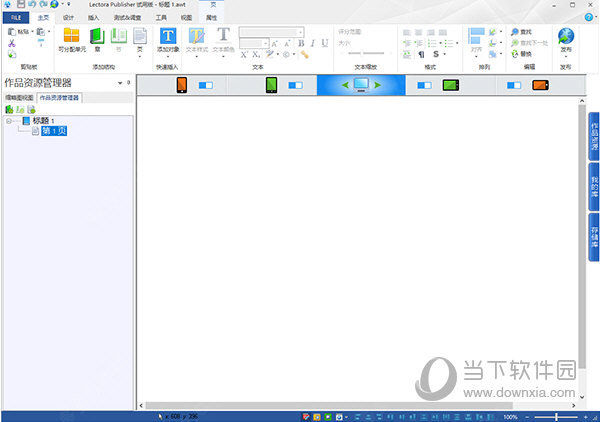
Task: Switch to the 缩略图视图 panel tab
Action: pyautogui.click(x=19, y=98)
